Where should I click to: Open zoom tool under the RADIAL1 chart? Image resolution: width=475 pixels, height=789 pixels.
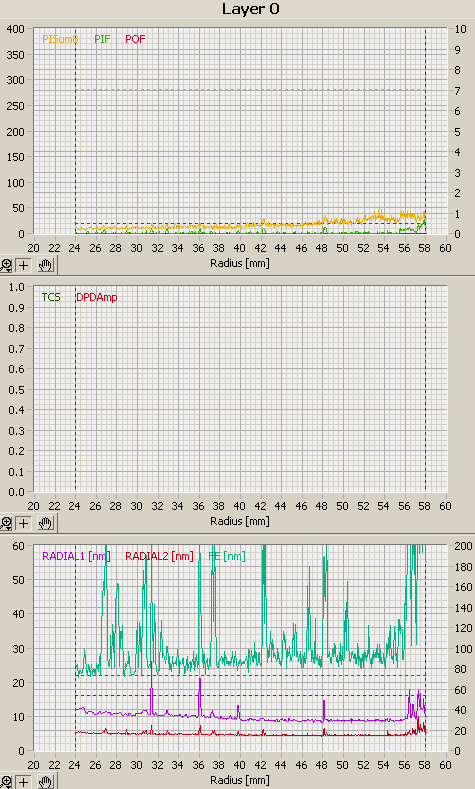[6, 782]
